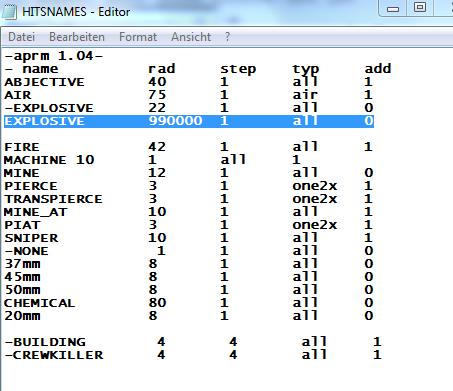Viewport: 453px width, 391px height.
Task: Click the 'step' column header text
Action: click(238, 69)
